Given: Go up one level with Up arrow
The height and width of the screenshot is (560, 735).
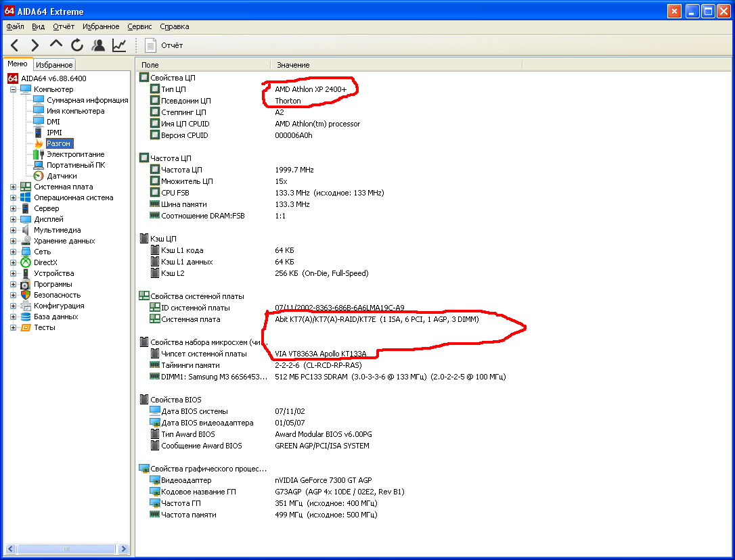Looking at the screenshot, I should point(56,45).
